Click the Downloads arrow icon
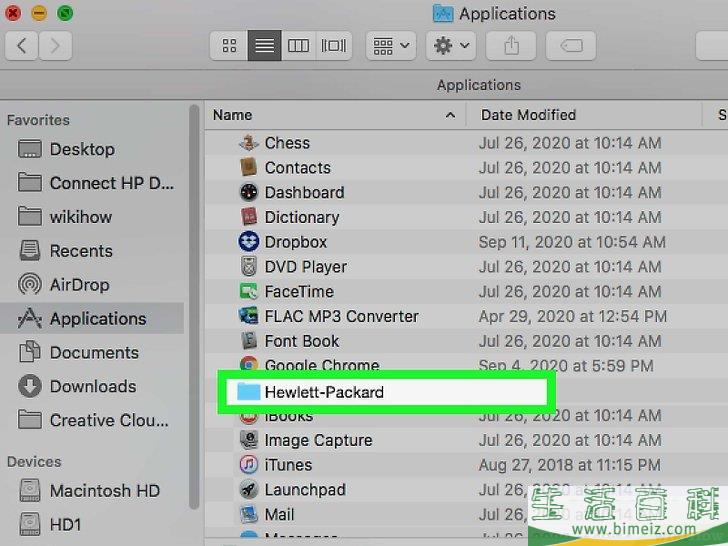This screenshot has height=546, width=728. (x=30, y=386)
